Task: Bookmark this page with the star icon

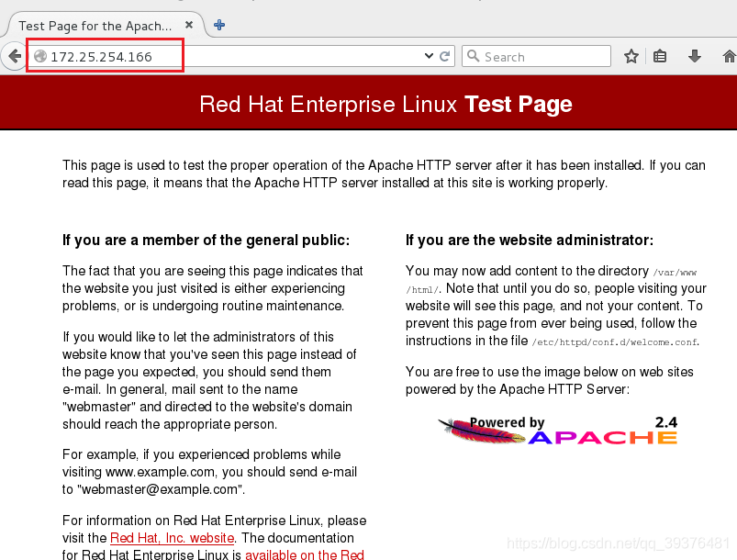Action: point(631,56)
